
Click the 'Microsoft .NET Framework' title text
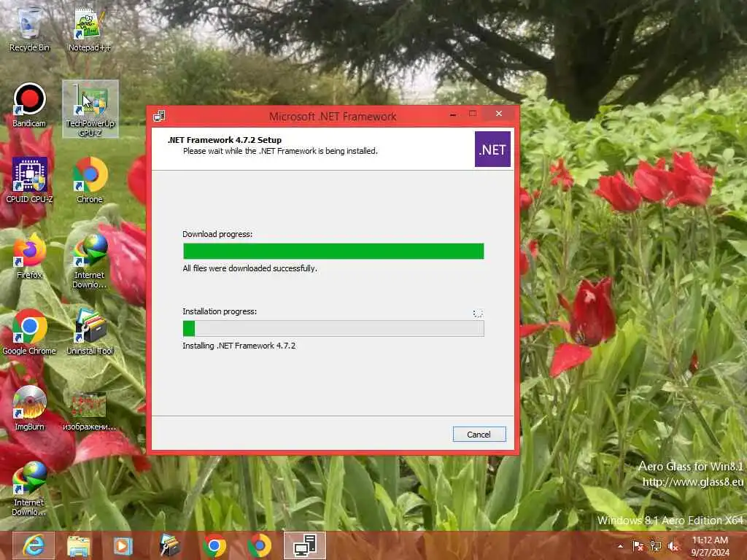coord(333,117)
